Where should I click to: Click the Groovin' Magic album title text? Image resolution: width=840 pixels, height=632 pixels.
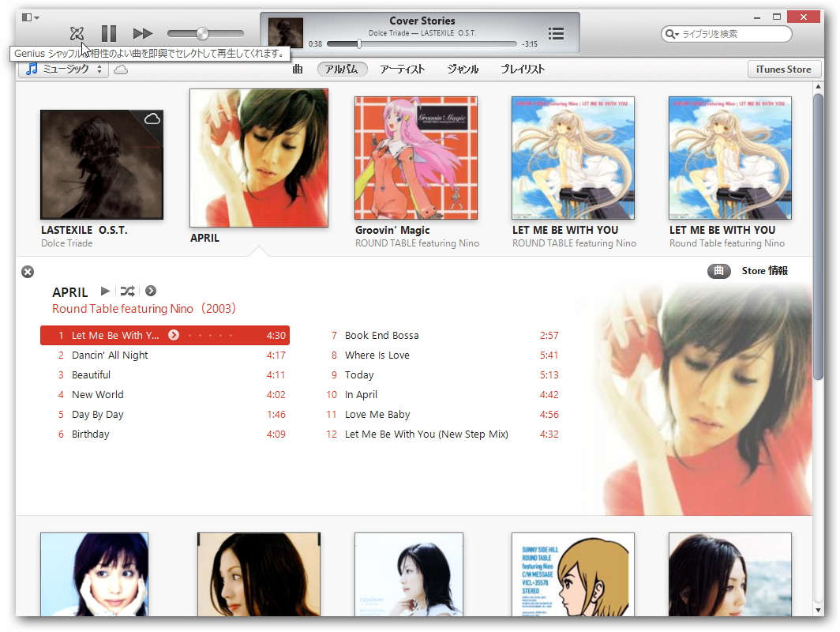click(x=392, y=230)
